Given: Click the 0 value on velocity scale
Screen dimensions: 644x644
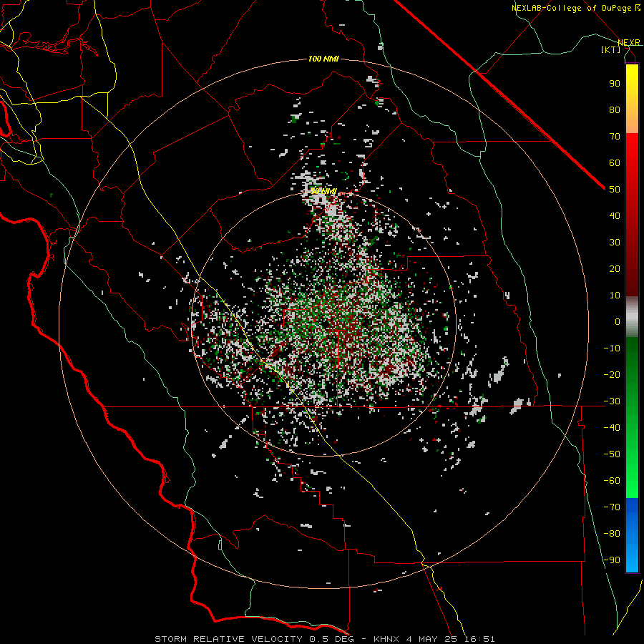Looking at the screenshot, I should click(x=618, y=321).
